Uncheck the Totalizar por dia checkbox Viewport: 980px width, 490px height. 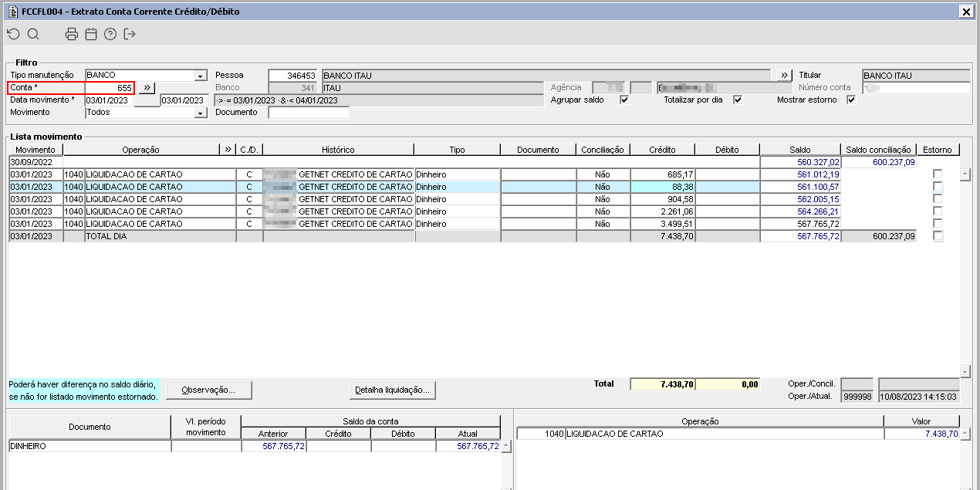click(738, 100)
